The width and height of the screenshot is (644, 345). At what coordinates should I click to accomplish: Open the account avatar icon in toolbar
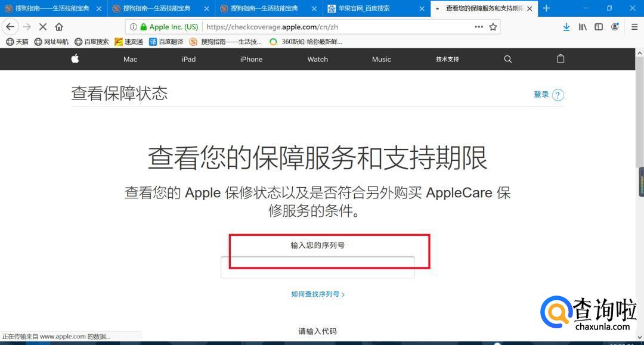[615, 27]
